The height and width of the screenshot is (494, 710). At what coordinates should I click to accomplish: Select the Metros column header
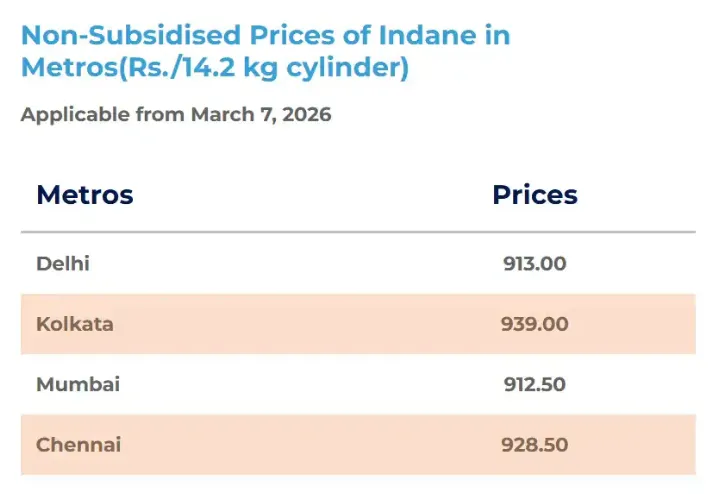click(85, 195)
